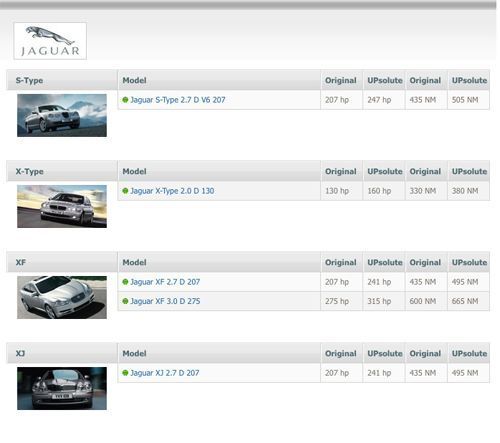Click green dot beside Jaguar XF 2.7 D 207

click(125, 282)
